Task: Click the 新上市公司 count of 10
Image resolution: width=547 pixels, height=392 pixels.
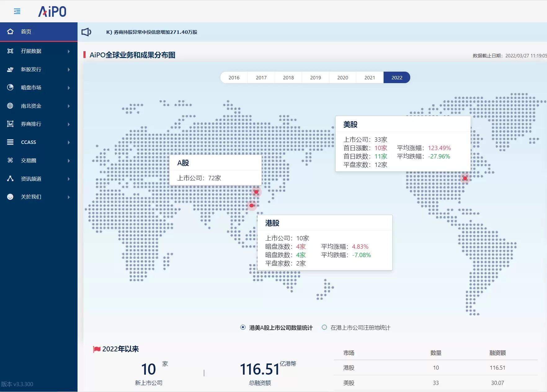Action: (149, 369)
